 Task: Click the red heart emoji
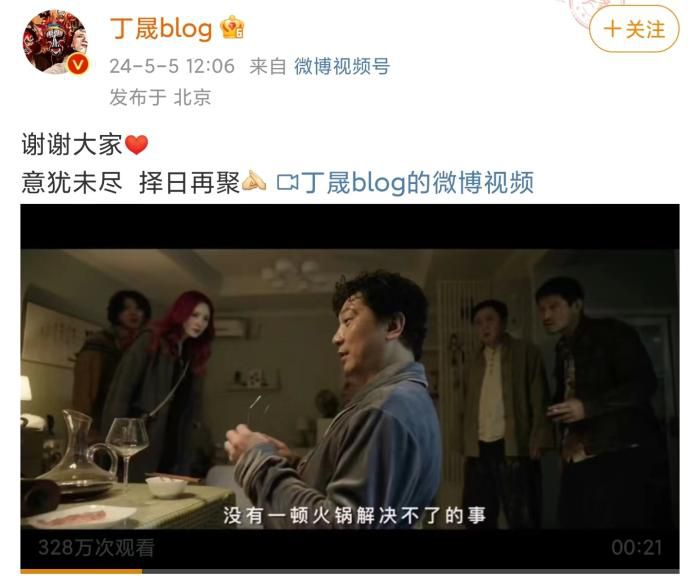pos(136,145)
